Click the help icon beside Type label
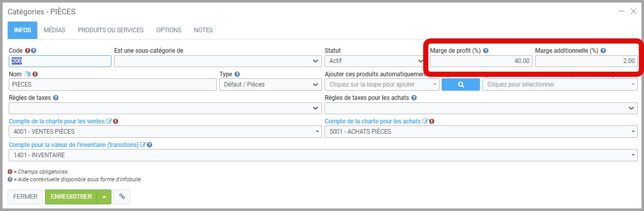Viewport: 644px width, 211px height. pyautogui.click(x=237, y=74)
